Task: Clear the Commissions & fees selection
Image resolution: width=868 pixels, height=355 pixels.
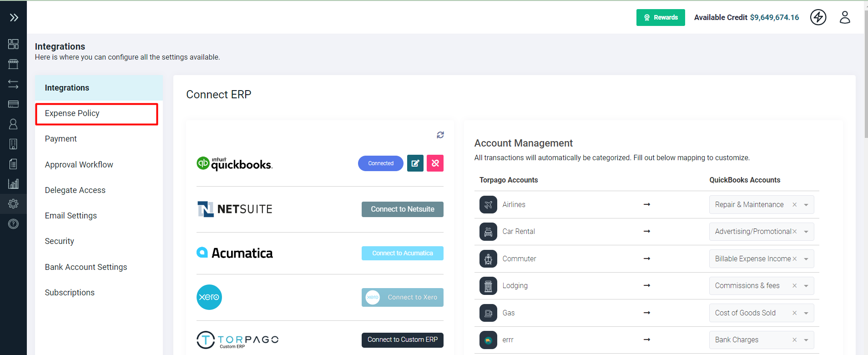Action: click(x=794, y=286)
